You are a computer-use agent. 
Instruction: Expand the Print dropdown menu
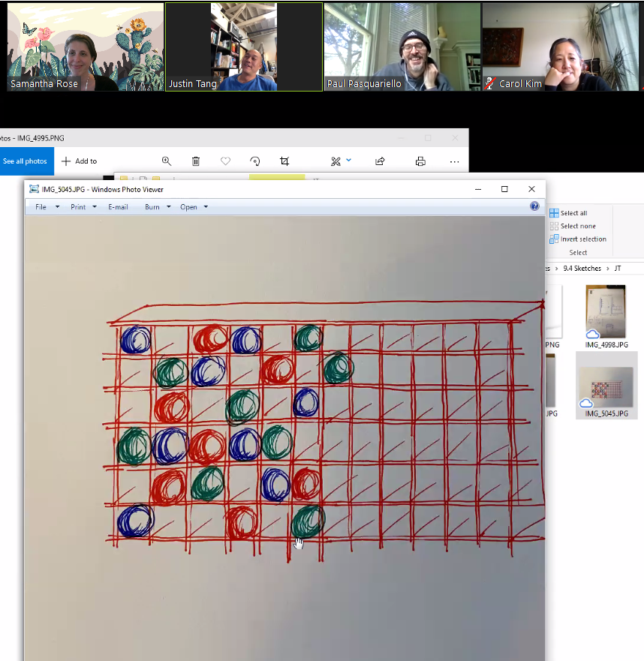point(83,207)
